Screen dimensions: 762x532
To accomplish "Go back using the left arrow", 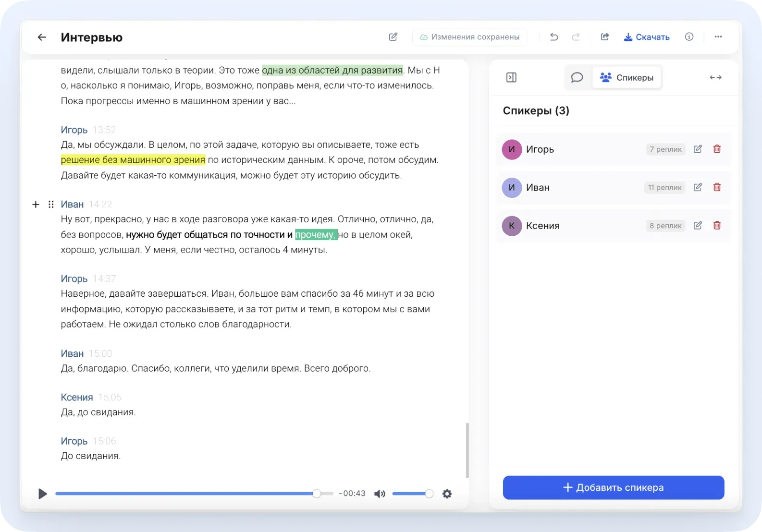I will [42, 37].
